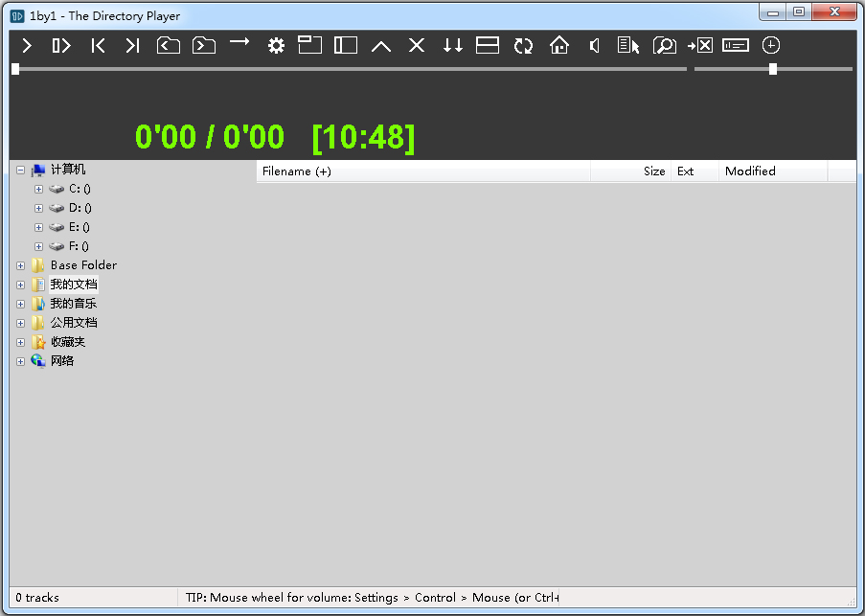The height and width of the screenshot is (616, 865).
Task: Click the Play button in toolbar
Action: [x=27, y=45]
